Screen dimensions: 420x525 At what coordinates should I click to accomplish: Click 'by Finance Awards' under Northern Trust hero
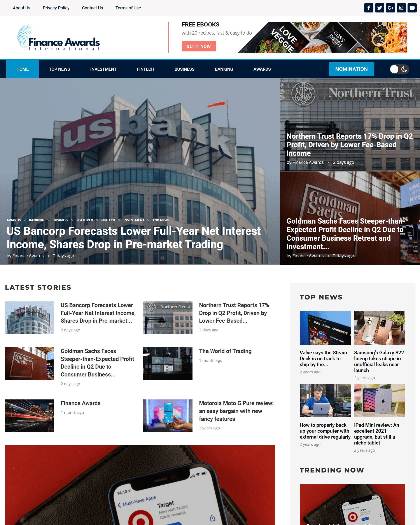pos(305,162)
